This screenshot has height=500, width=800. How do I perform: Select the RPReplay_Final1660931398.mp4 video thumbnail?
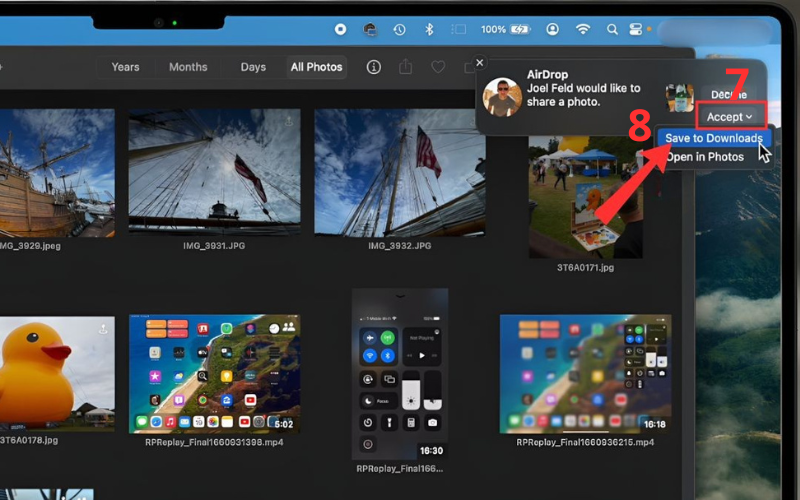tap(214, 373)
